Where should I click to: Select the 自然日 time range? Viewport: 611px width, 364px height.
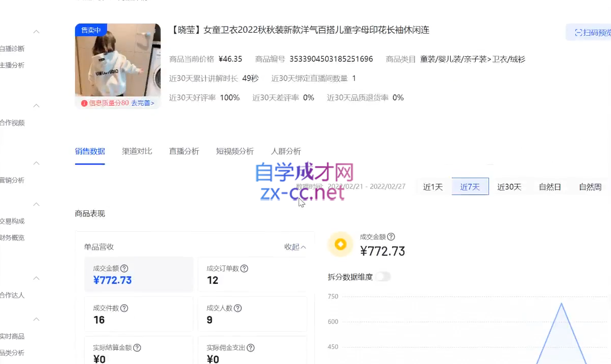pyautogui.click(x=550, y=187)
